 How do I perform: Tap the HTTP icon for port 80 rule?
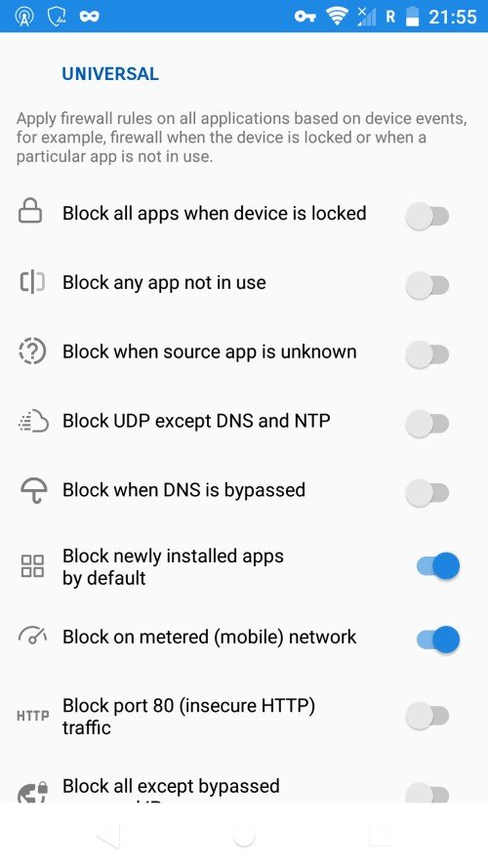click(32, 716)
